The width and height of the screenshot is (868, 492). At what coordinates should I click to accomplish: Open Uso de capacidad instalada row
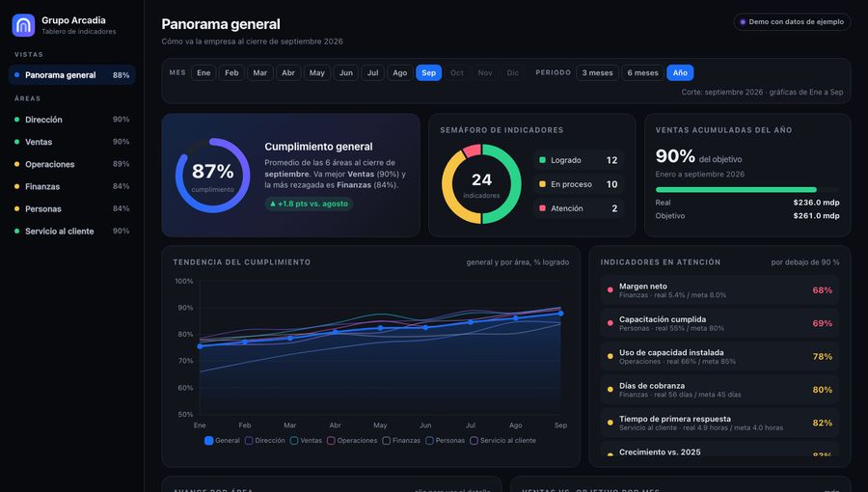pyautogui.click(x=719, y=356)
